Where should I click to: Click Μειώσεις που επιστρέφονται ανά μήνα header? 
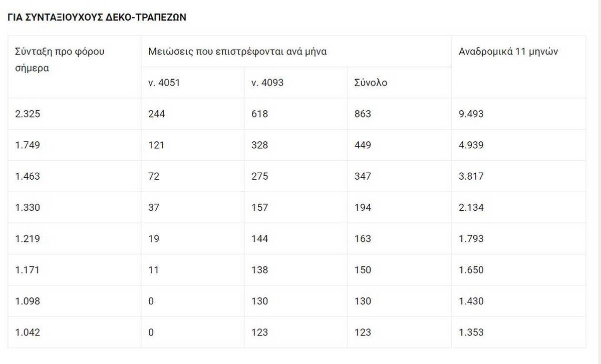click(238, 52)
